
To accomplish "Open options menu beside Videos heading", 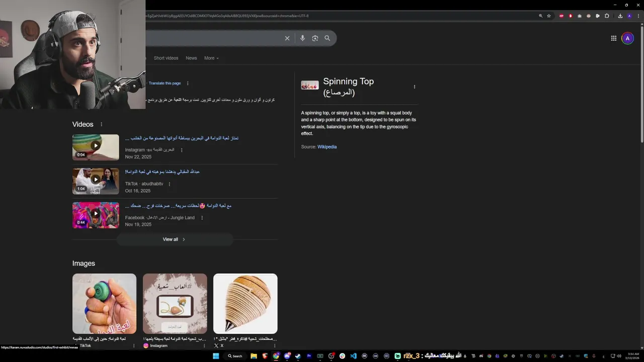I will [101, 124].
